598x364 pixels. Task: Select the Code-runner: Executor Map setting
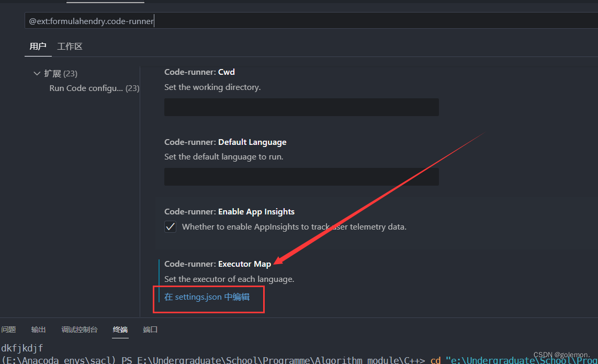coord(218,264)
